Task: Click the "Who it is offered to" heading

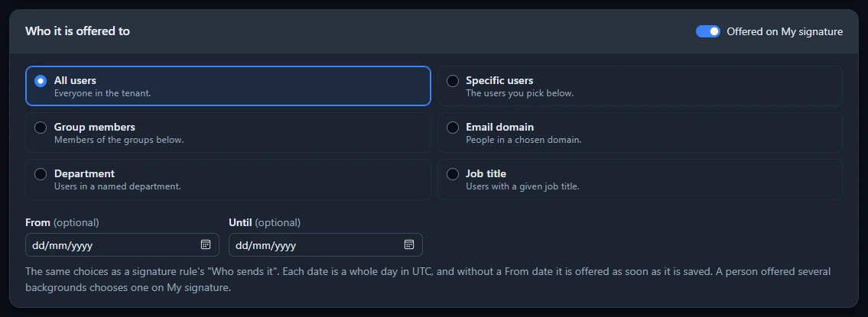Action: tap(77, 31)
